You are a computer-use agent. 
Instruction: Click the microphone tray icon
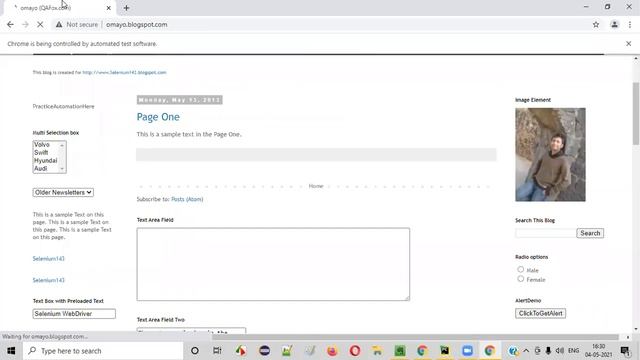pos(548,351)
